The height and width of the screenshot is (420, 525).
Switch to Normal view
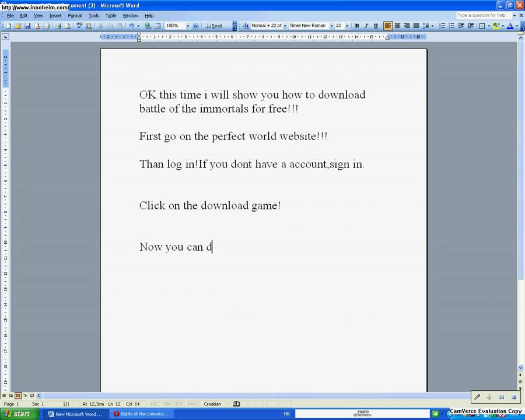[x=4, y=395]
